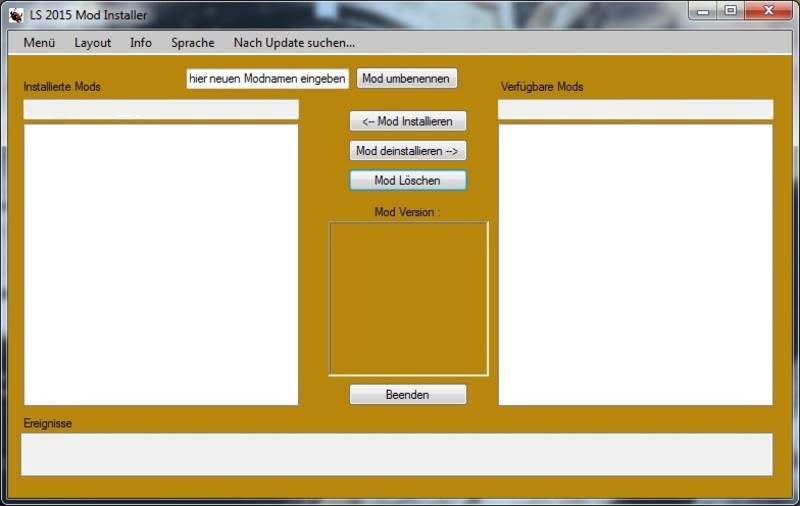Click the Mod Version preview box
The image size is (800, 506).
coord(408,298)
